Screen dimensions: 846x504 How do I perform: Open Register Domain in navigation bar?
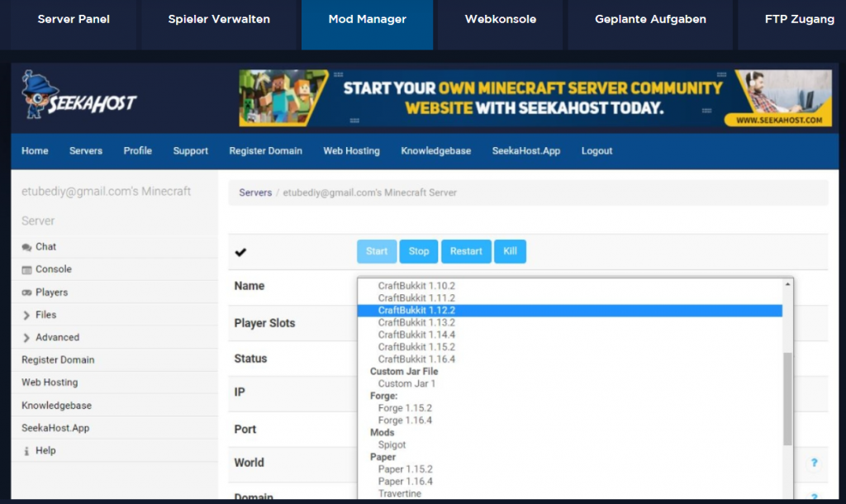[265, 151]
